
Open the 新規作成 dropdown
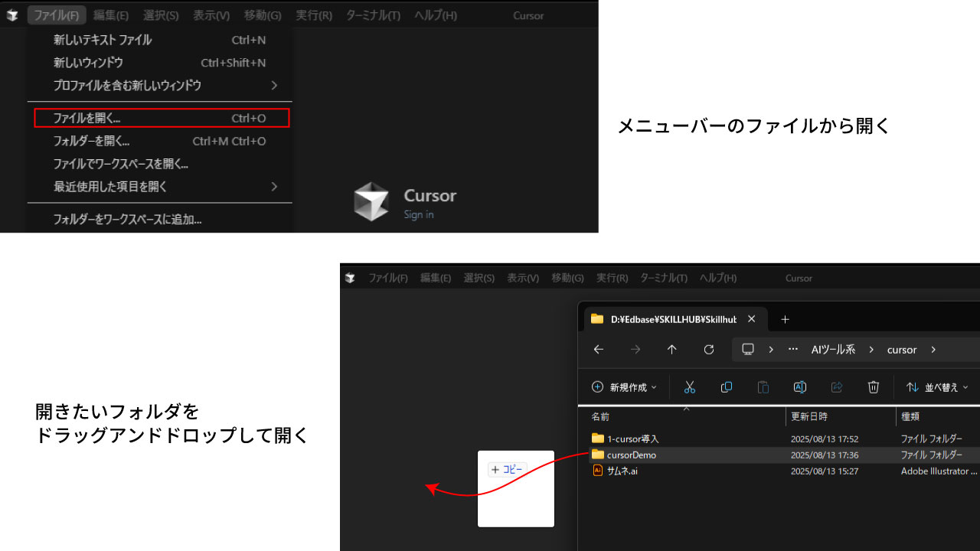pos(624,387)
